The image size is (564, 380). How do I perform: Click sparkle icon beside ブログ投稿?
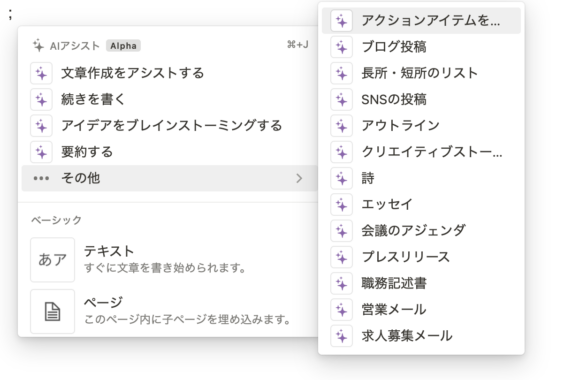coord(341,47)
